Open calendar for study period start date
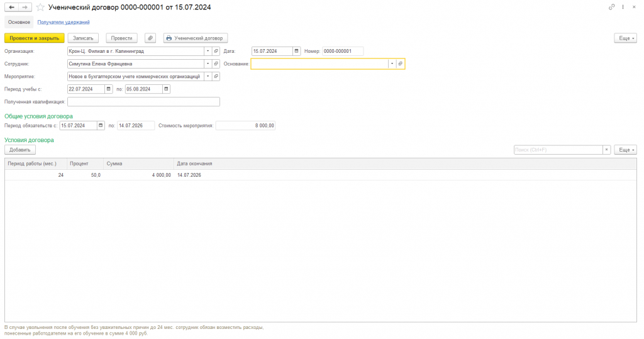The height and width of the screenshot is (339, 644). coord(108,89)
